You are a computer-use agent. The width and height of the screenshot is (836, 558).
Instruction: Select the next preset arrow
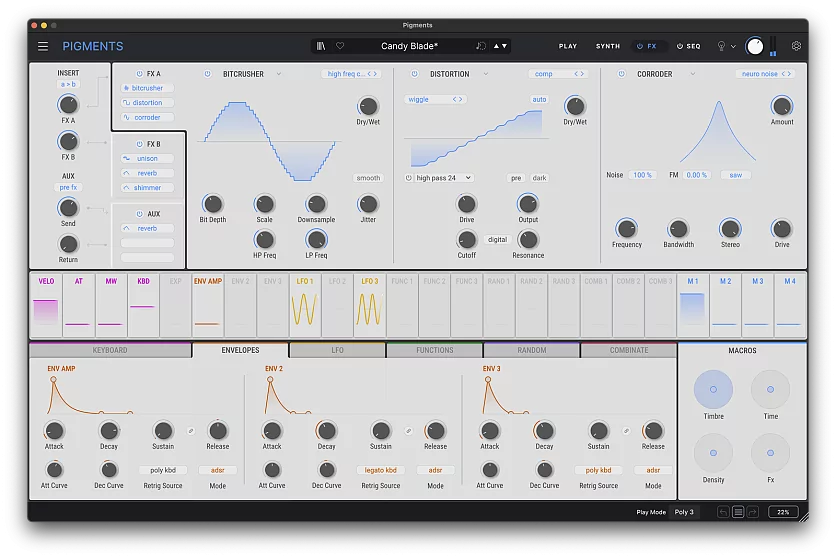tap(504, 46)
